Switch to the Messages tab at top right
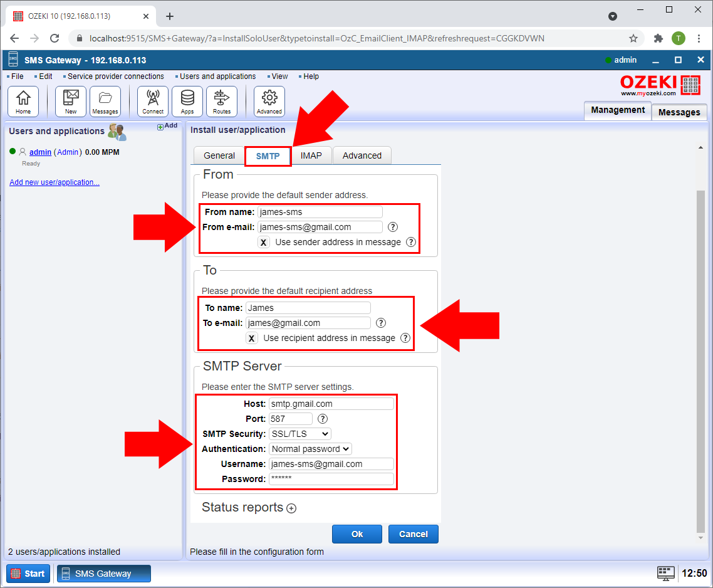713x588 pixels. pyautogui.click(x=679, y=112)
